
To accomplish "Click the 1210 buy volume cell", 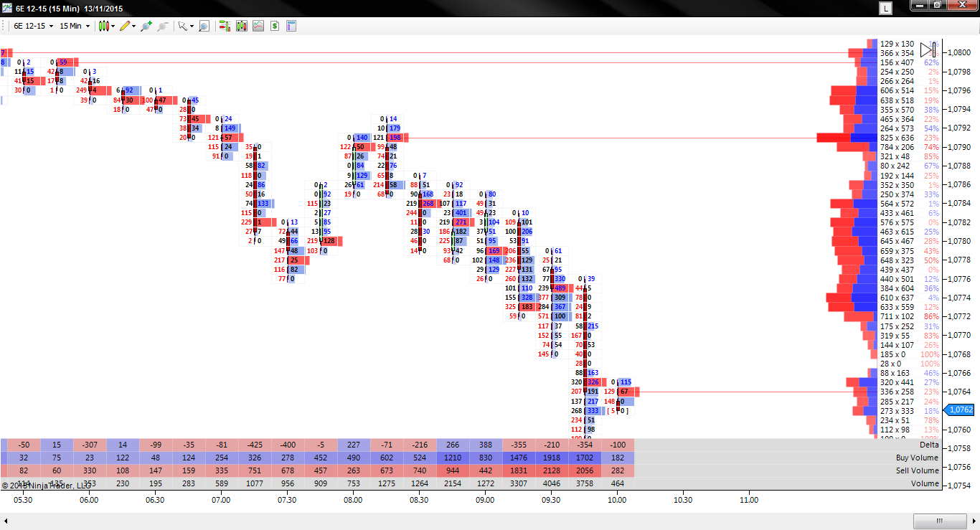I will [452, 458].
